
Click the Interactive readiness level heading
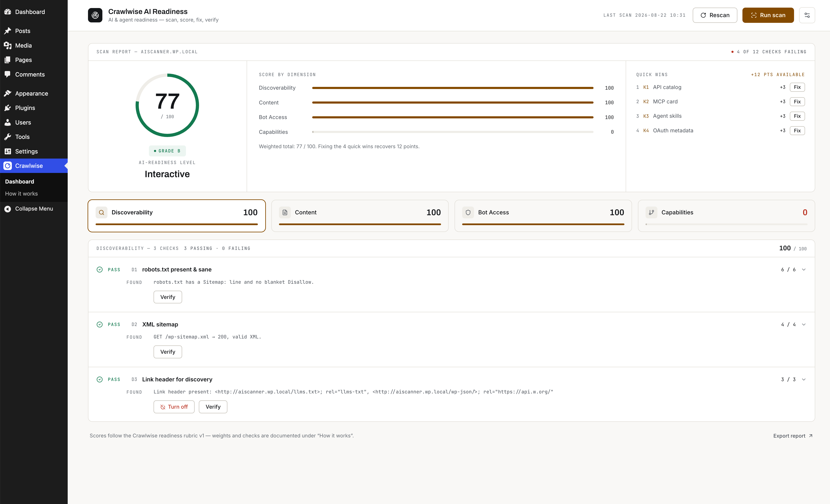167,174
